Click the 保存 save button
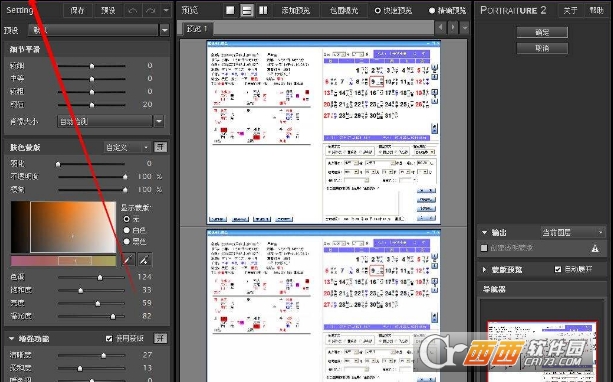The image size is (613, 382). pos(78,11)
